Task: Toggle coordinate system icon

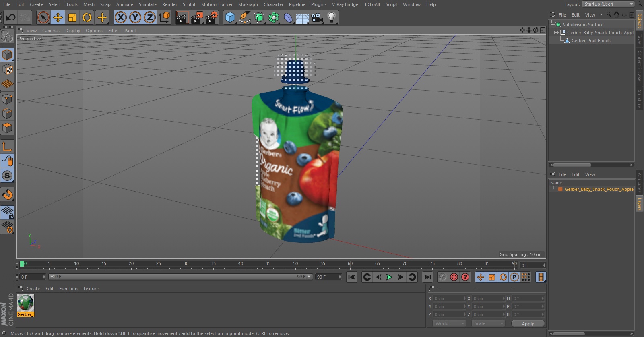Action: point(165,17)
